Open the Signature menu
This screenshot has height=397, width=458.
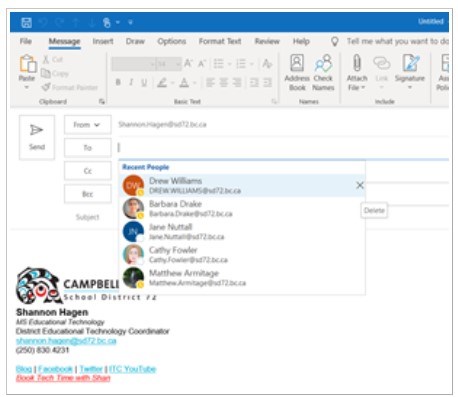click(410, 72)
